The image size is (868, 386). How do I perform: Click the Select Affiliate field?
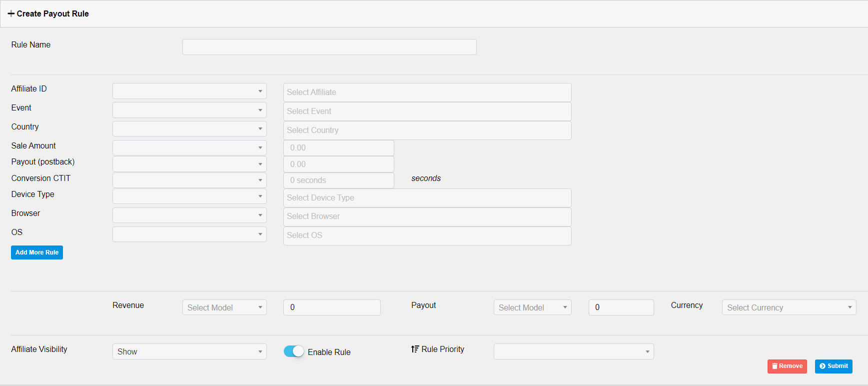tap(427, 92)
